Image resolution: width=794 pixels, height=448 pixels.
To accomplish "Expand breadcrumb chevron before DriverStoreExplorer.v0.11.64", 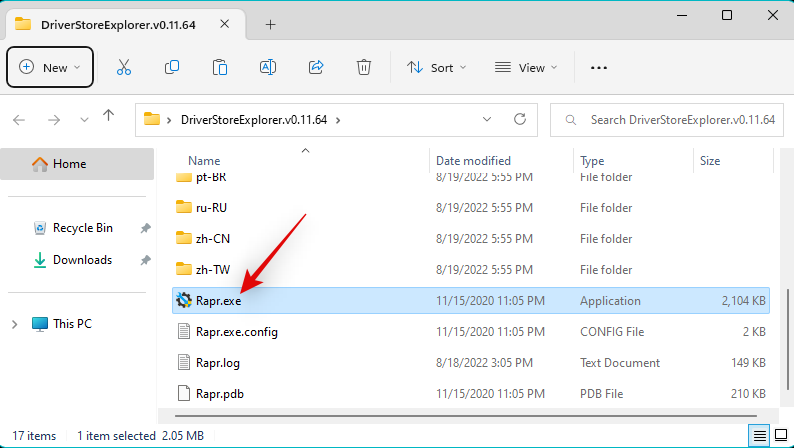I will [169, 120].
